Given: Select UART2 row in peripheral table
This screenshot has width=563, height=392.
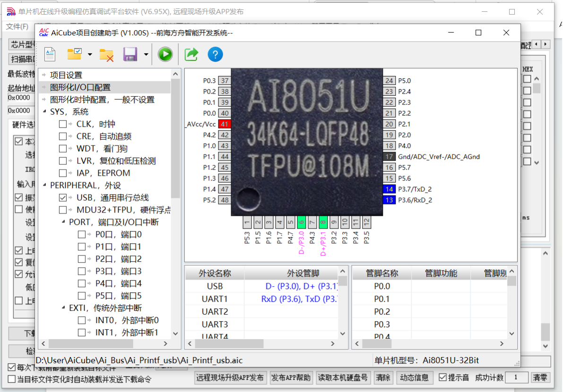Looking at the screenshot, I should pyautogui.click(x=262, y=312).
